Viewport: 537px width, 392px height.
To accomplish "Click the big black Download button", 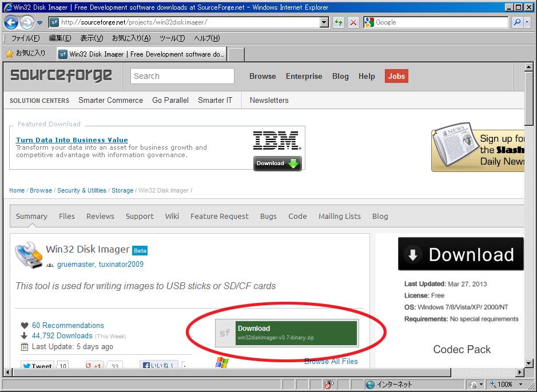I will 460,254.
